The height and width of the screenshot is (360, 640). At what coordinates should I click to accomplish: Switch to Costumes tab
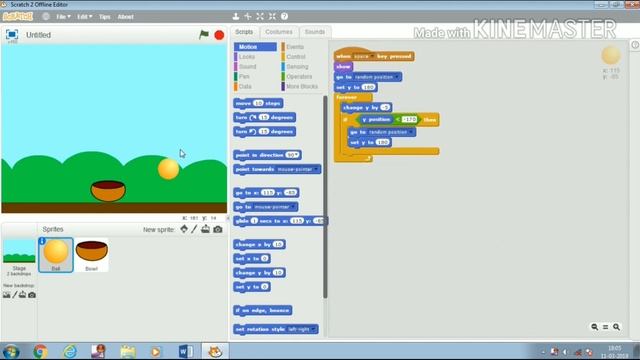pos(279,32)
